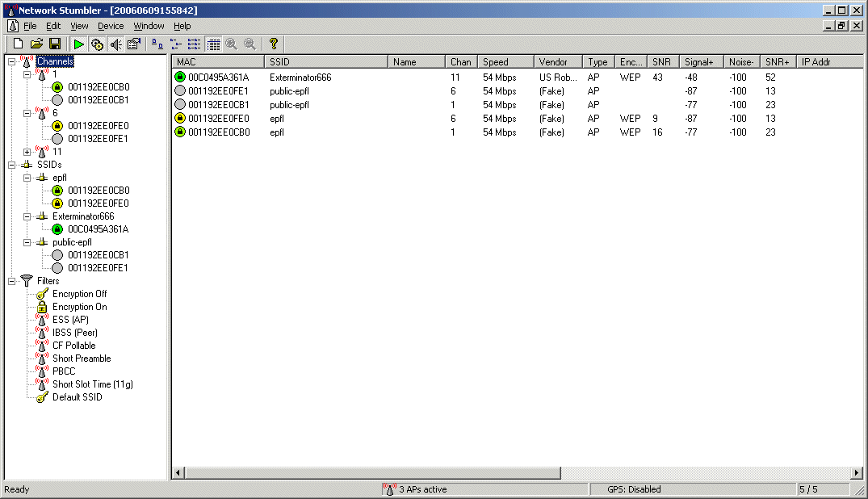Viewport: 868px width, 499px height.
Task: Open the Window menu
Action: pos(149,26)
